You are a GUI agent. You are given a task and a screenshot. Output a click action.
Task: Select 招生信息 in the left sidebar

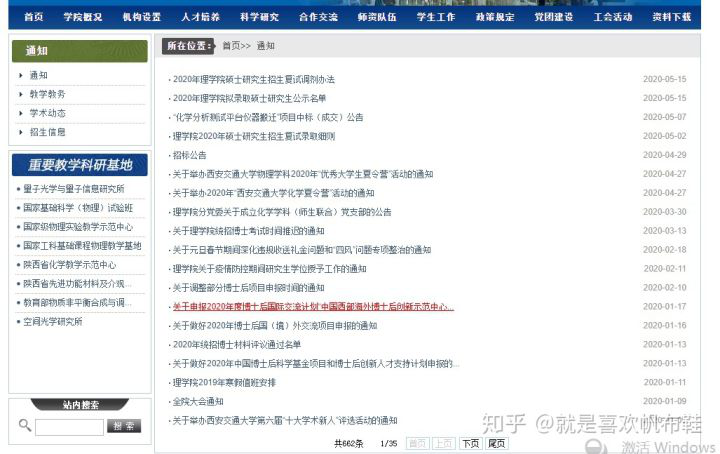click(47, 132)
